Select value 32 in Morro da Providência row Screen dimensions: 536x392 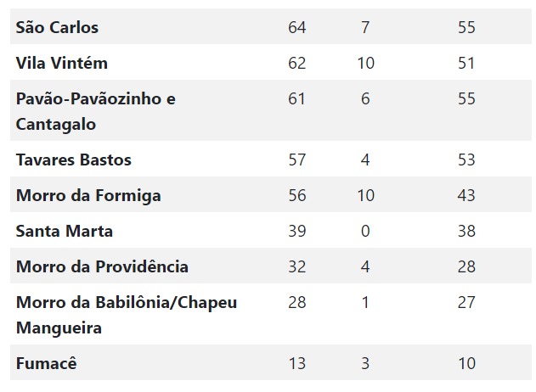(x=297, y=266)
